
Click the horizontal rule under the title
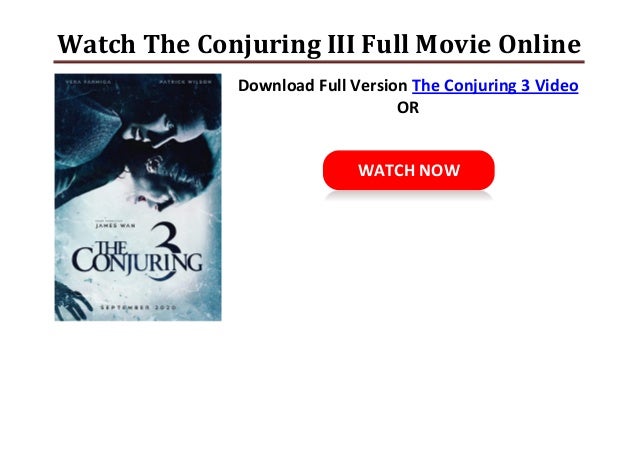[x=319, y=62]
